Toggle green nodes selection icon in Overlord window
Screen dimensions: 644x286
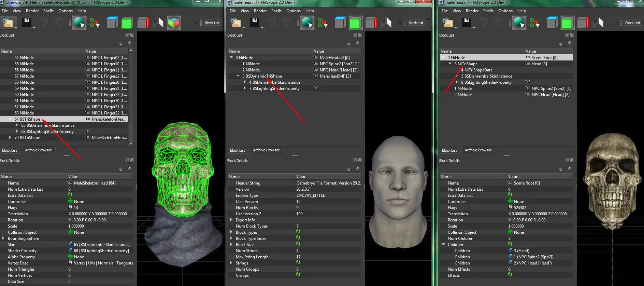pos(95,23)
